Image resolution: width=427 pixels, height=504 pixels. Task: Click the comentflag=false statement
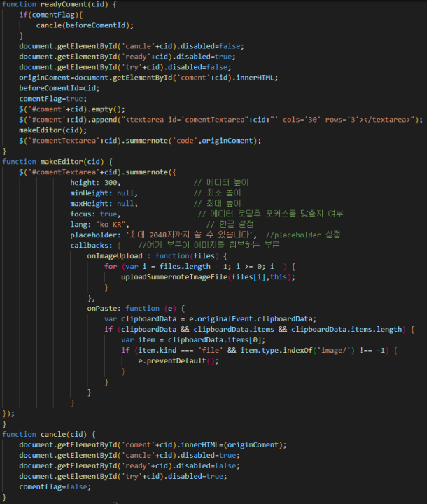coord(55,487)
